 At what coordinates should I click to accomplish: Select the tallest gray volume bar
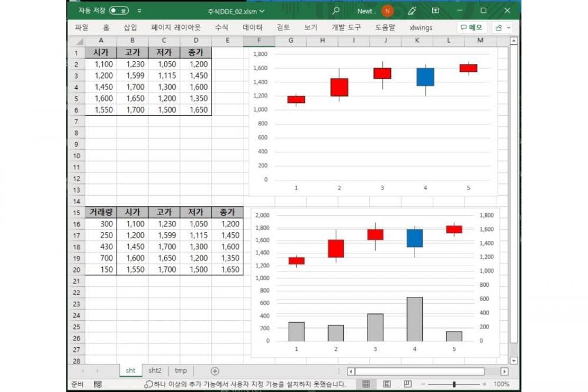click(x=415, y=319)
